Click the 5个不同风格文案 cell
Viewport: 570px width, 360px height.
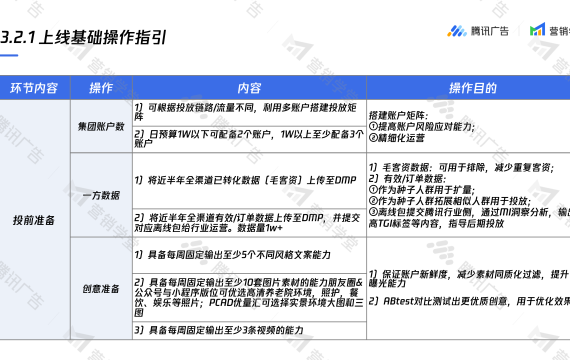coord(249,255)
